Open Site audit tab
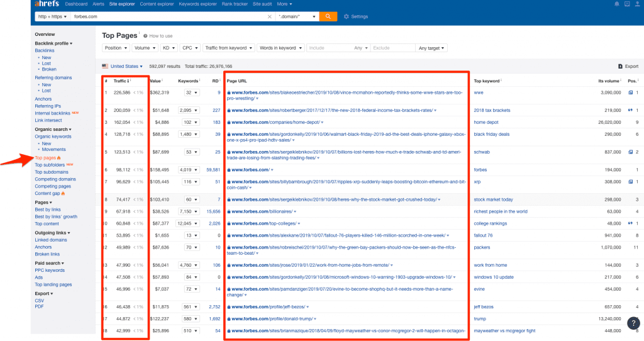The width and height of the screenshot is (644, 341). 262,4
